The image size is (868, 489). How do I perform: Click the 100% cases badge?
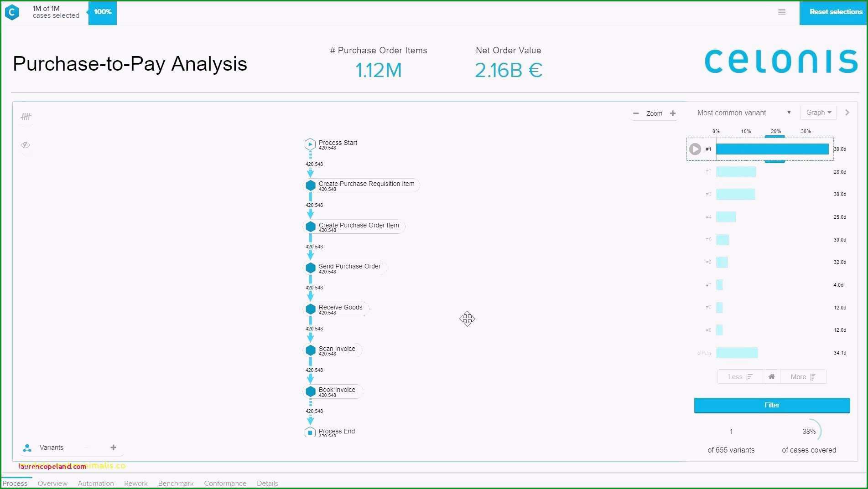(x=103, y=12)
